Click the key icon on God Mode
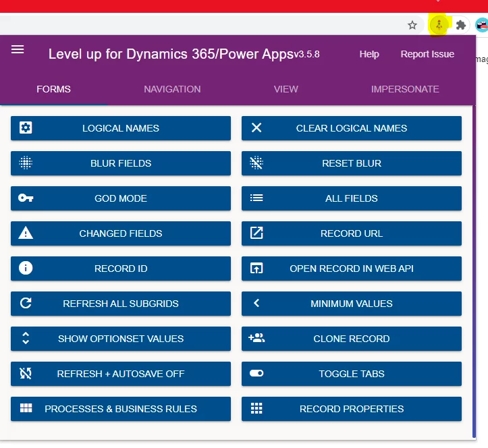The image size is (488, 448). 26,198
